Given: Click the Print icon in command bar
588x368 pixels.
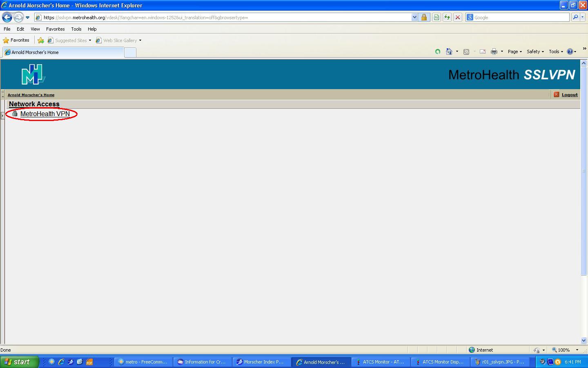Looking at the screenshot, I should (x=494, y=52).
